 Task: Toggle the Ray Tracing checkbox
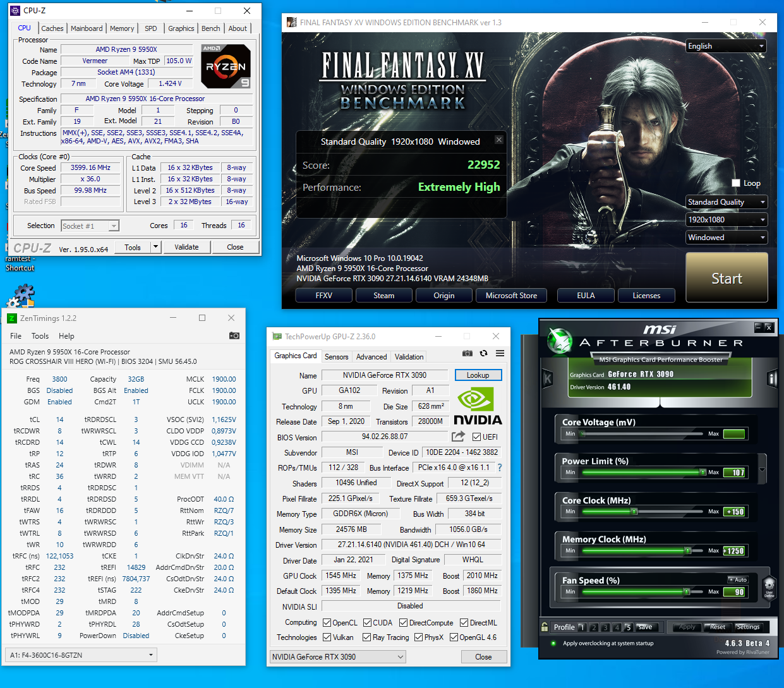coord(366,637)
